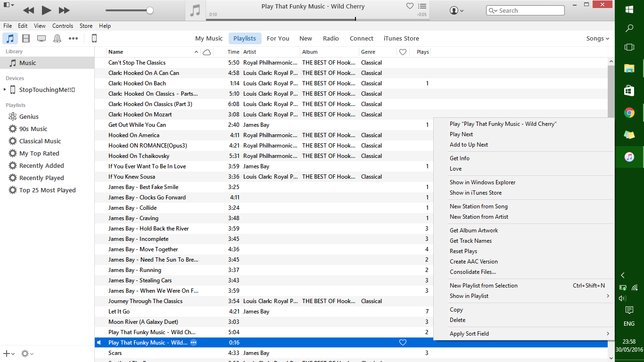This screenshot has width=644, height=362.
Task: Open the iPhone device button
Action: click(x=94, y=39)
